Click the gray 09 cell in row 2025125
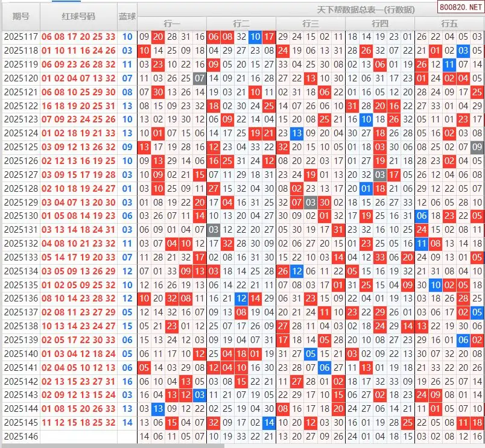 tap(477, 147)
